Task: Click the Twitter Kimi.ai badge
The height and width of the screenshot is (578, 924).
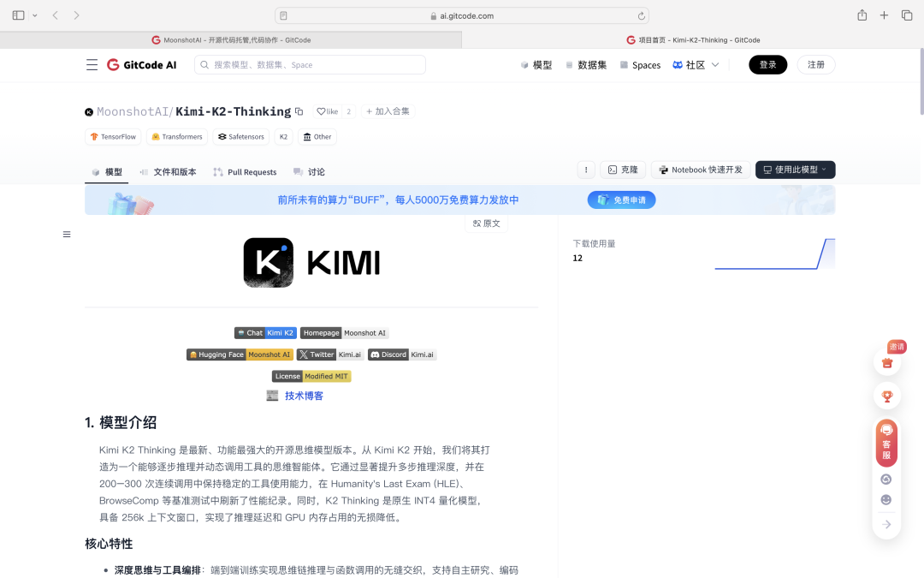Action: (x=330, y=355)
